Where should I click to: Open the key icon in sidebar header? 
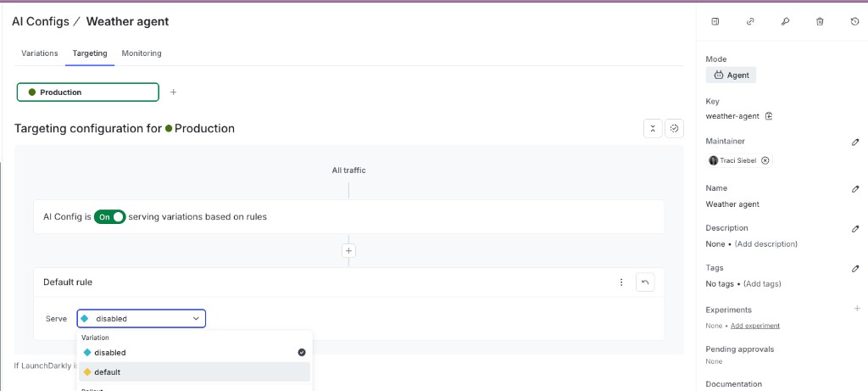[x=785, y=21]
